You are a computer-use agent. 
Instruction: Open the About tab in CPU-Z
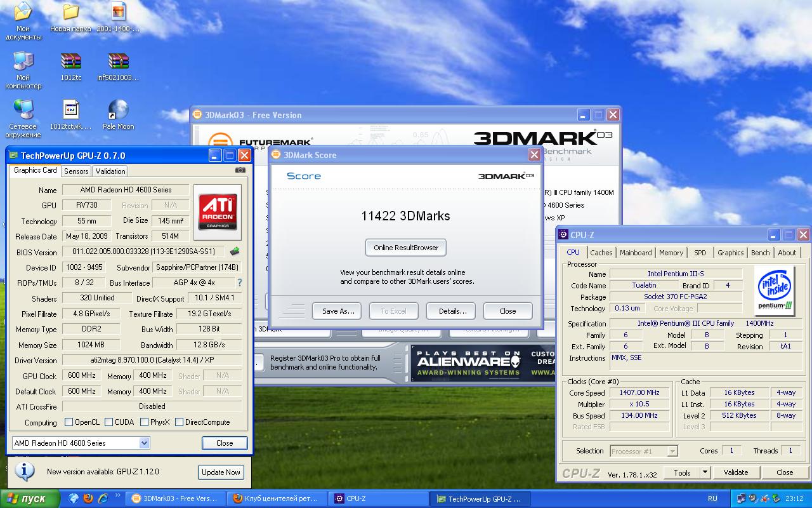787,253
